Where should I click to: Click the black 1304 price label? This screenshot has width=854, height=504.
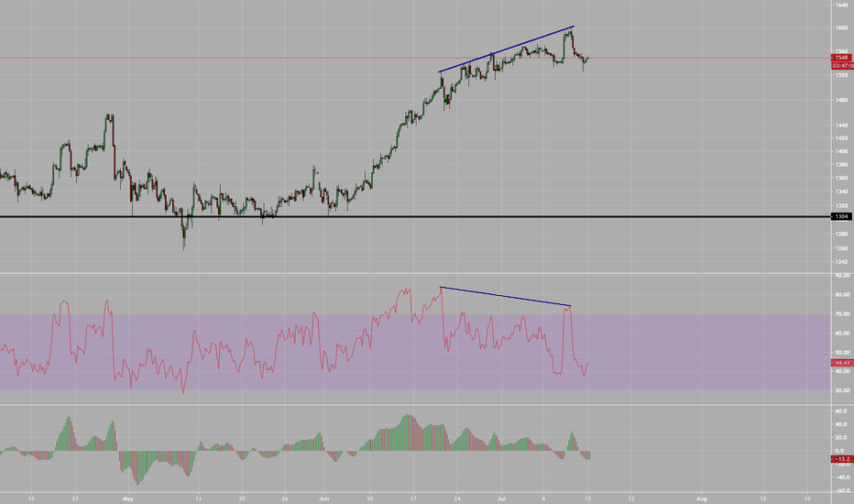[841, 217]
